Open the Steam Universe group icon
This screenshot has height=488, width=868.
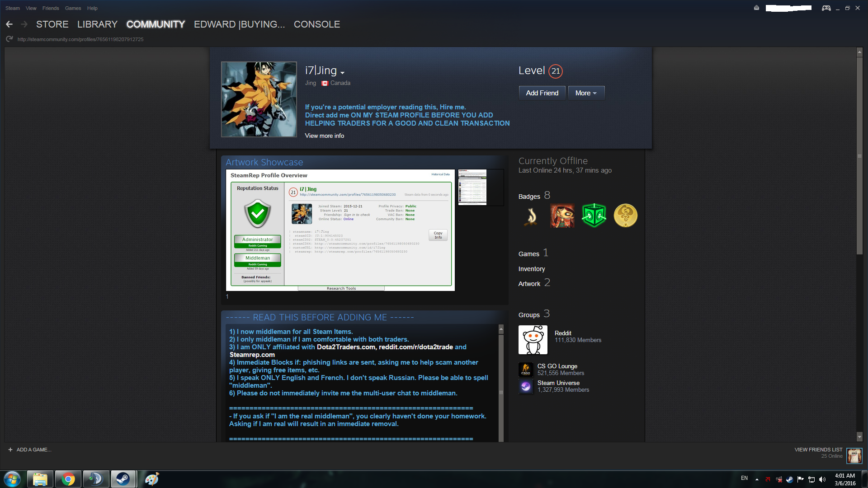[x=525, y=386]
